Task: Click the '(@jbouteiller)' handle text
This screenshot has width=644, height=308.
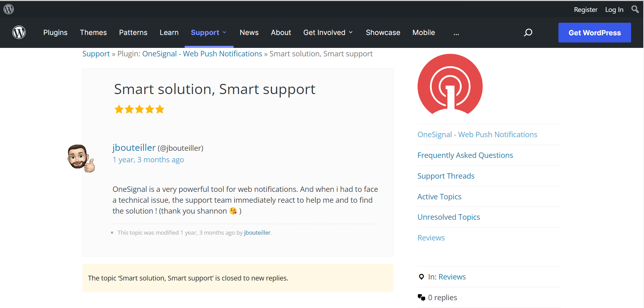Action: [180, 148]
